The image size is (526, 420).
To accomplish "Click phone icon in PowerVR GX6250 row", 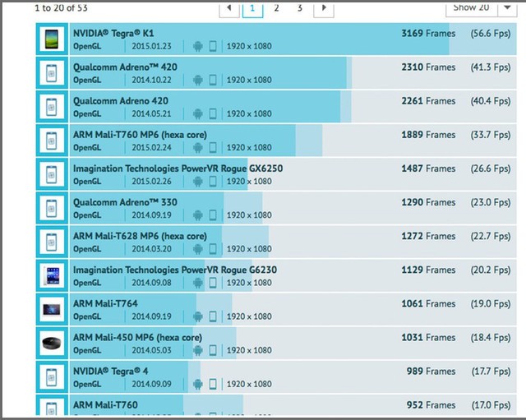I will (x=213, y=182).
